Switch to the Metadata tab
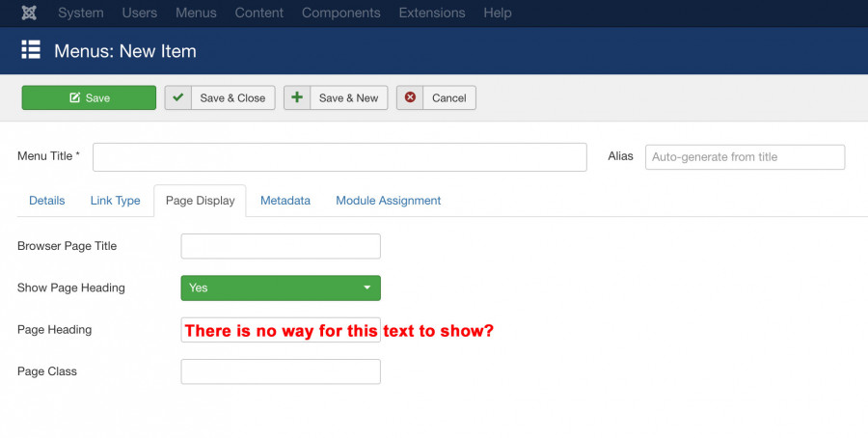The width and height of the screenshot is (868, 438). [x=285, y=201]
